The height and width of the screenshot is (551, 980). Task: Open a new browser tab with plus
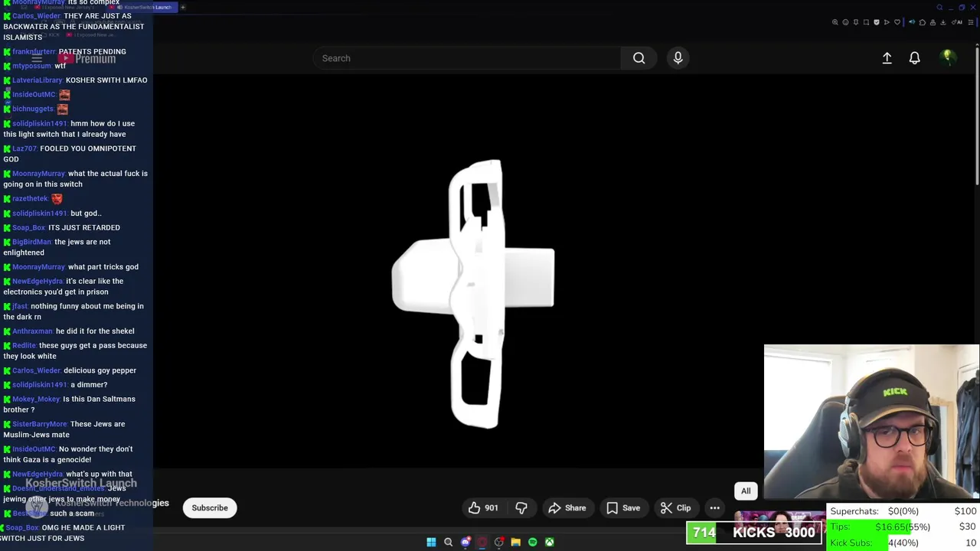pyautogui.click(x=183, y=7)
